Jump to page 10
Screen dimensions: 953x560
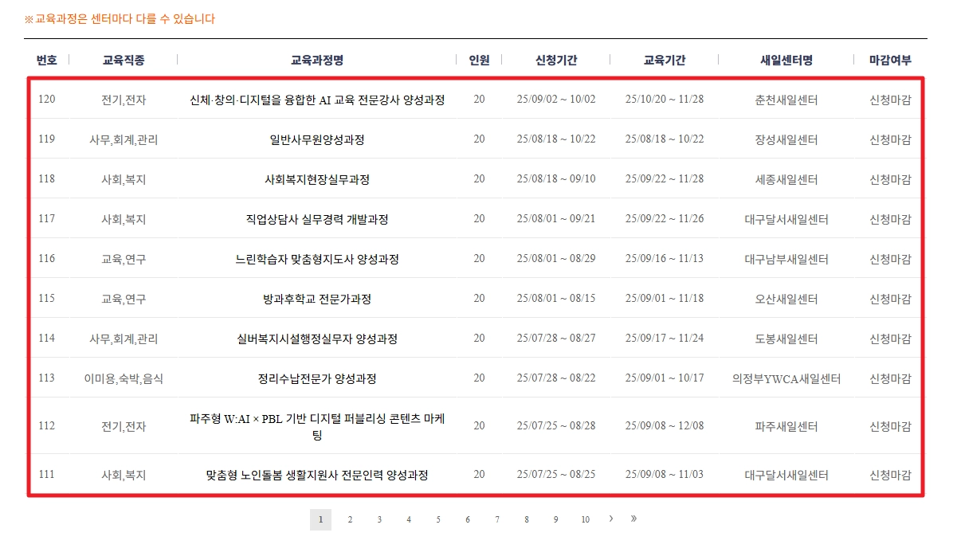585,519
